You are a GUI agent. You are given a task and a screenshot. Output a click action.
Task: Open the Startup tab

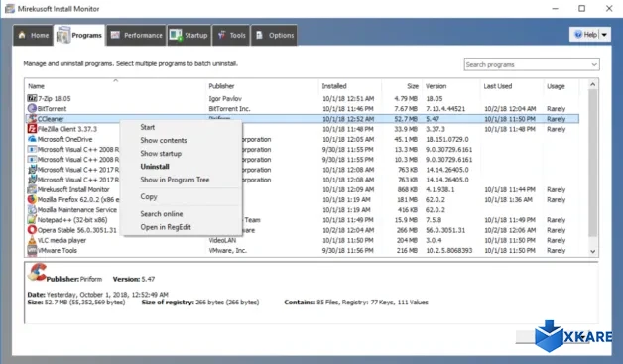pyautogui.click(x=189, y=35)
